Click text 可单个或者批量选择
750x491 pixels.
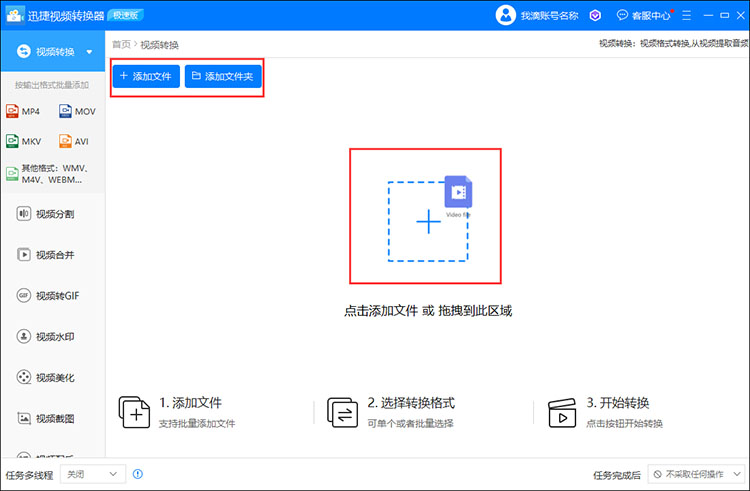point(410,424)
